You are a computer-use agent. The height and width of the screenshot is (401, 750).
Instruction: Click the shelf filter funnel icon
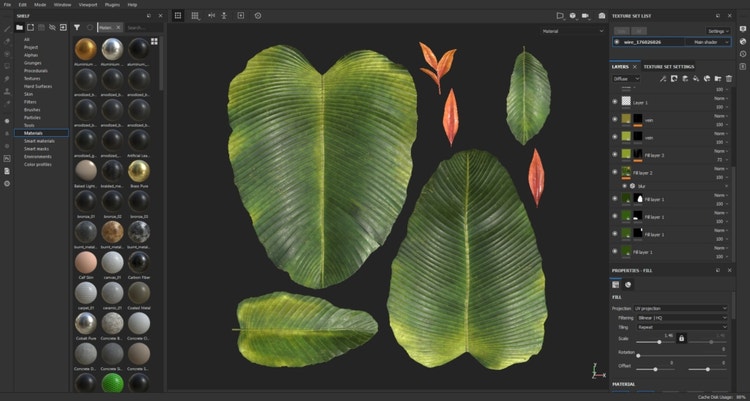click(x=77, y=28)
